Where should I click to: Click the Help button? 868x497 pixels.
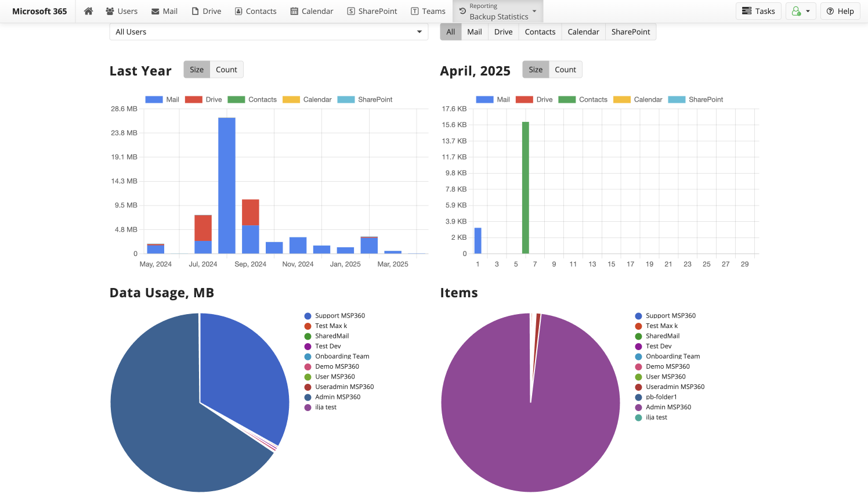coord(840,10)
